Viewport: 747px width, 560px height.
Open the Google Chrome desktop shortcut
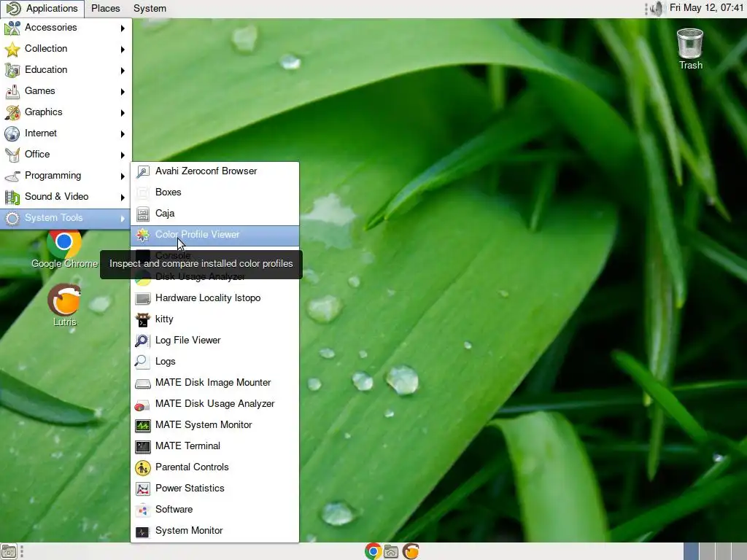click(x=64, y=249)
